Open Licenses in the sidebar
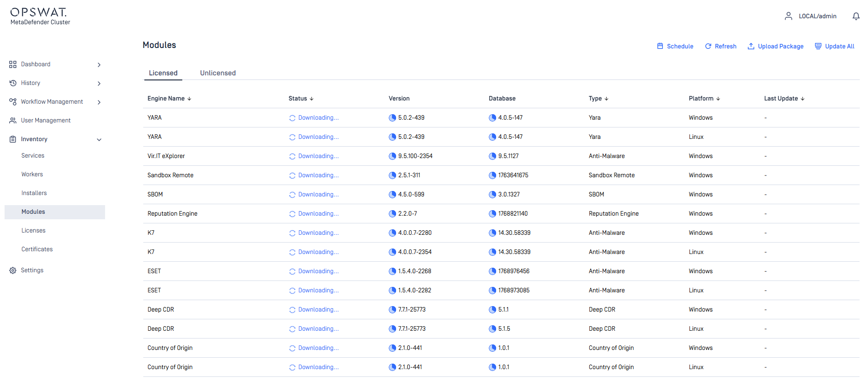 click(33, 231)
